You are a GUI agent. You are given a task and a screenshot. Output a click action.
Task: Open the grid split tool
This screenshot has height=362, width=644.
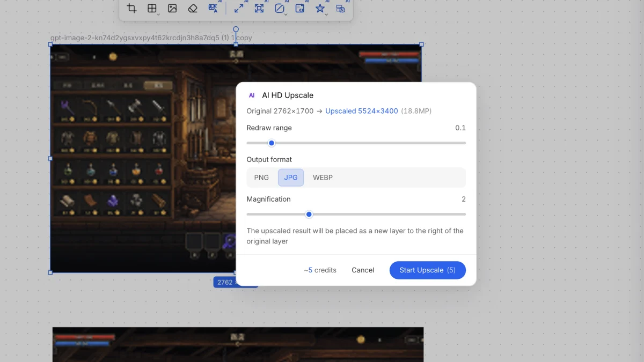click(x=152, y=8)
